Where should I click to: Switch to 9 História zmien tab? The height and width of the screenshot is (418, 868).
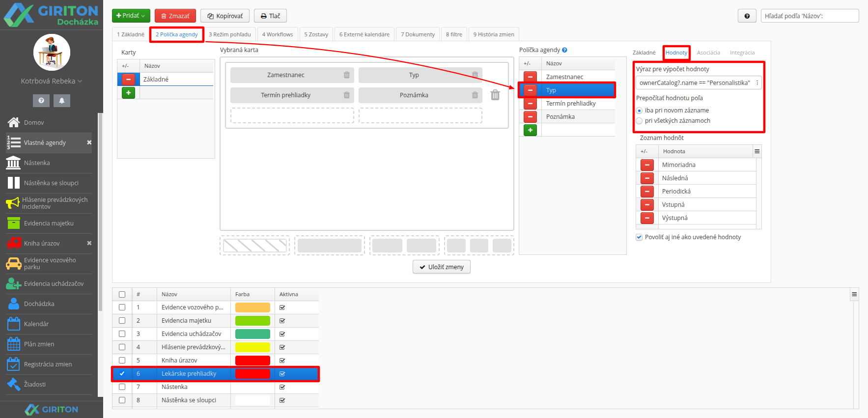[494, 34]
